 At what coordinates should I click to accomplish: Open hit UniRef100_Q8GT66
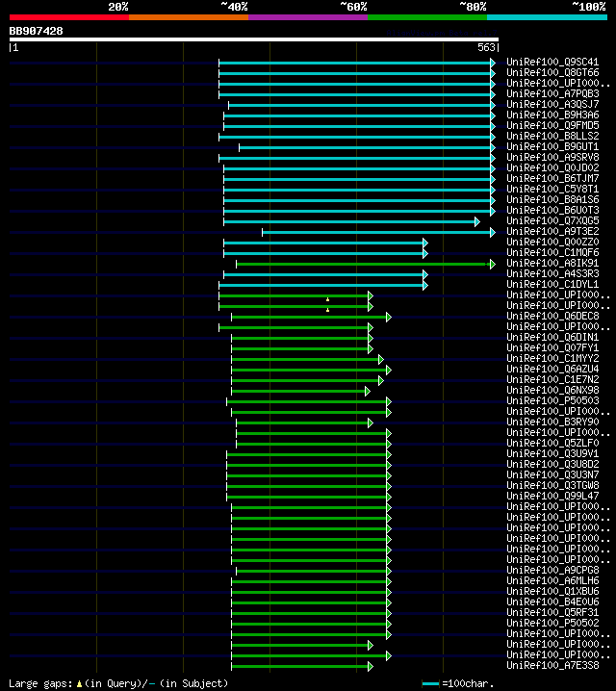pos(552,73)
